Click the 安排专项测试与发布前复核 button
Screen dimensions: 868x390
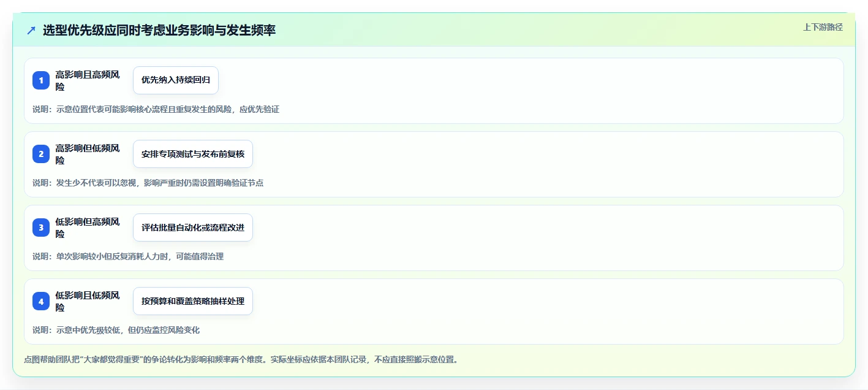[x=193, y=154]
